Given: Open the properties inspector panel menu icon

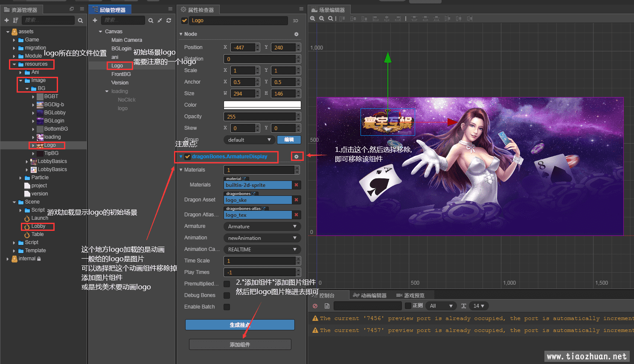Looking at the screenshot, I should (301, 9).
